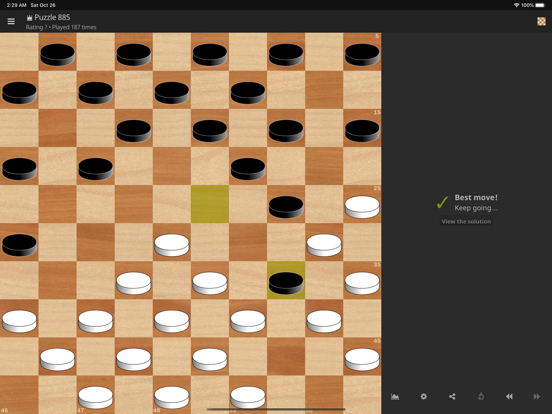Image resolution: width=552 pixels, height=414 pixels.
Task: Tap the battery indicator in status bar
Action: pos(540,5)
